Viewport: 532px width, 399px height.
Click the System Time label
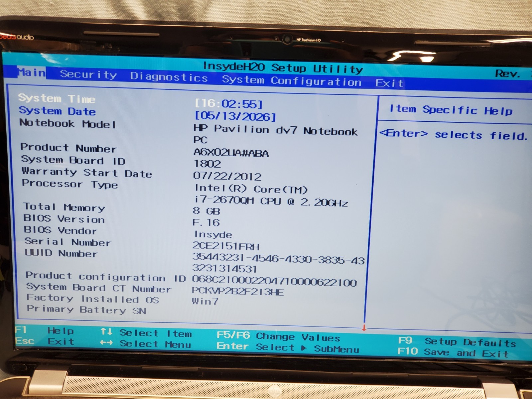(57, 98)
